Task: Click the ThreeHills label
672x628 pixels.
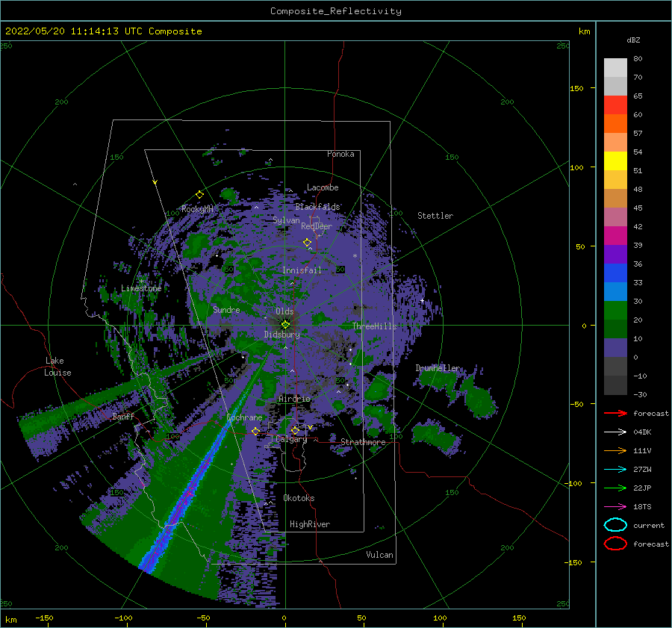Action: tap(375, 326)
